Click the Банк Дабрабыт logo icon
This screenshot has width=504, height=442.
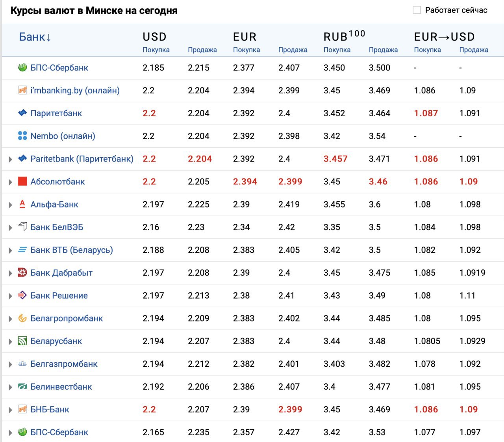(x=22, y=273)
